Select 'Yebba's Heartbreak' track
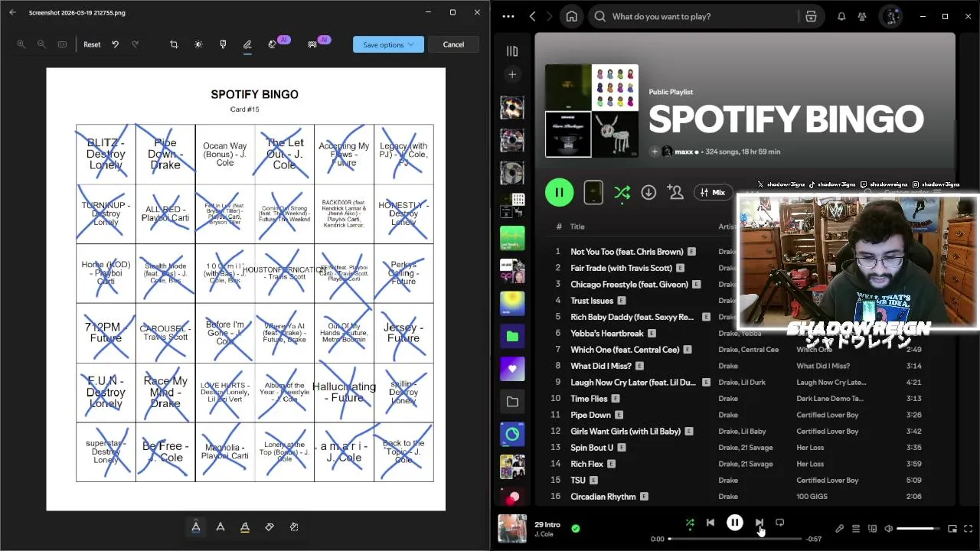The image size is (980, 551). (x=607, y=333)
